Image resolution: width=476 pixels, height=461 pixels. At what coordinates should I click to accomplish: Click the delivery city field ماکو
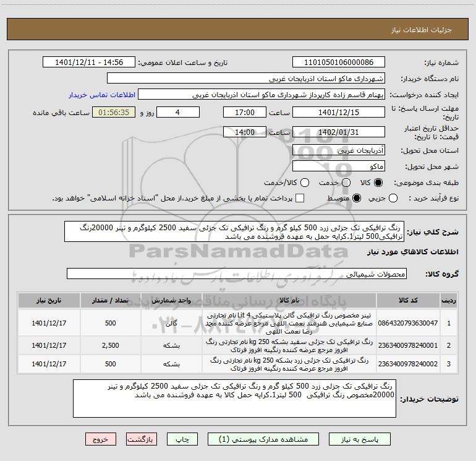pos(339,166)
